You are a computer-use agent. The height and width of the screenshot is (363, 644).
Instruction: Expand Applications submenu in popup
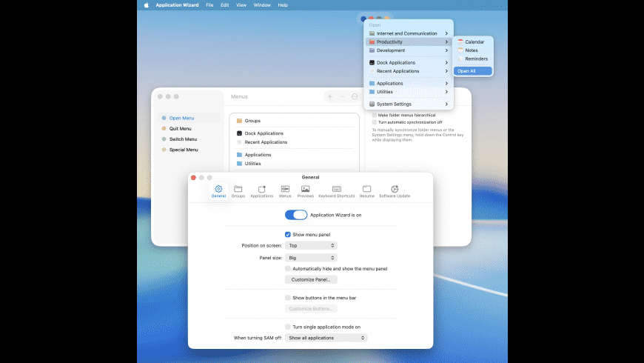click(x=409, y=83)
